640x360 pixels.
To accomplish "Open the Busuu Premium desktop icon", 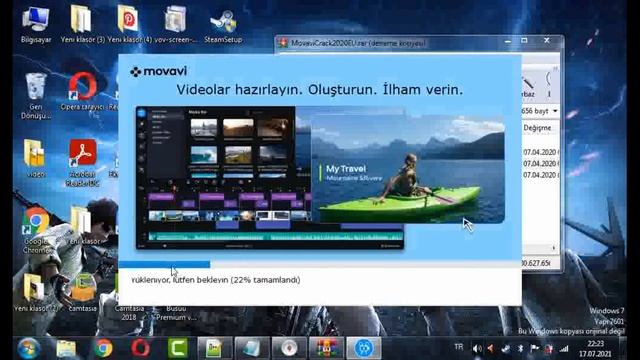I will (176, 313).
